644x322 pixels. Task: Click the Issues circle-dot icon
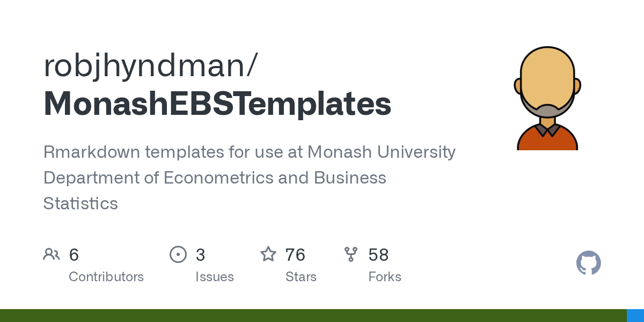click(x=178, y=254)
